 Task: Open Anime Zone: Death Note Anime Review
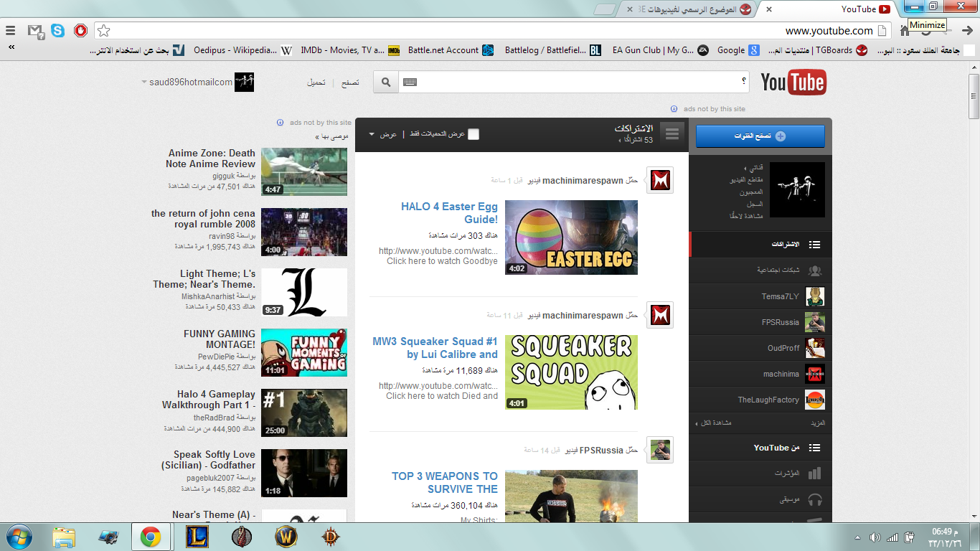pyautogui.click(x=211, y=159)
